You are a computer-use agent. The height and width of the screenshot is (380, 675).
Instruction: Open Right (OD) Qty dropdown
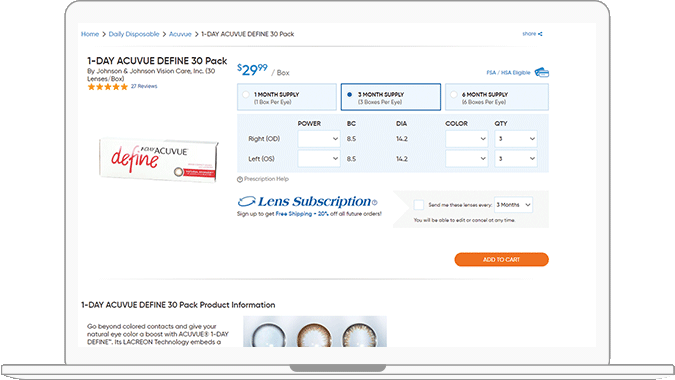coord(516,139)
